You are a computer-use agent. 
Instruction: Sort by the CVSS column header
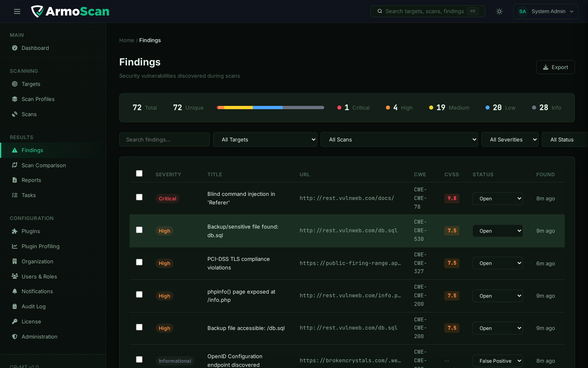pyautogui.click(x=451, y=175)
